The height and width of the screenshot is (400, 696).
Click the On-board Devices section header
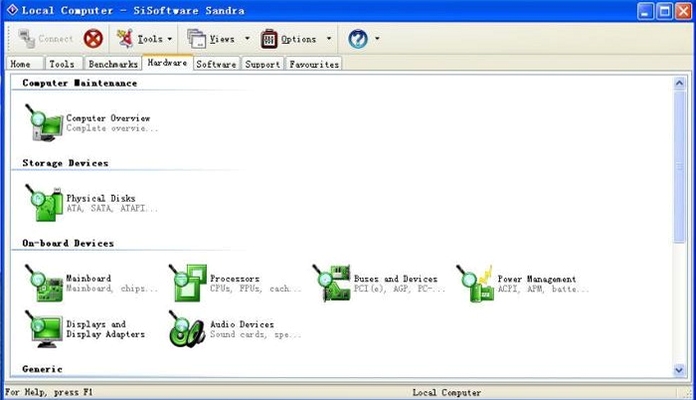coord(68,243)
